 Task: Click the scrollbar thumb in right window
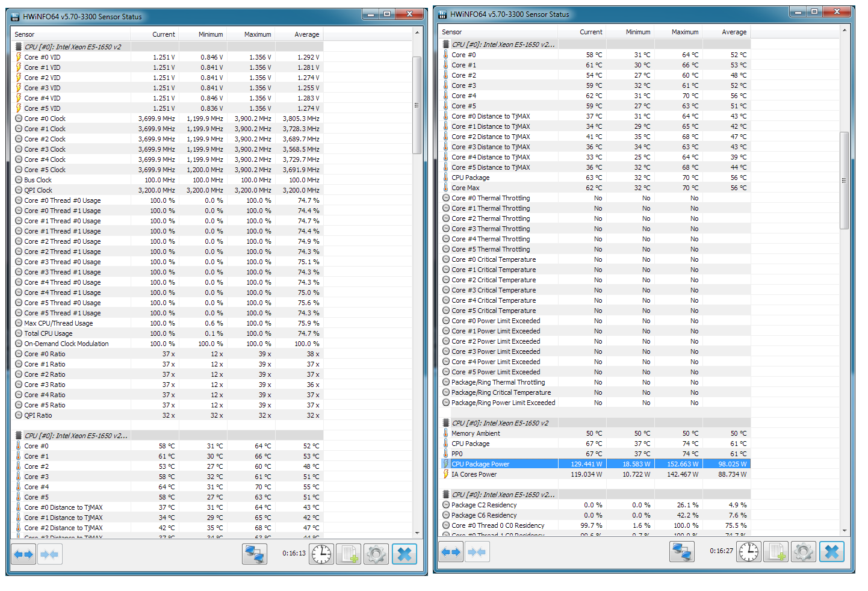tap(844, 180)
